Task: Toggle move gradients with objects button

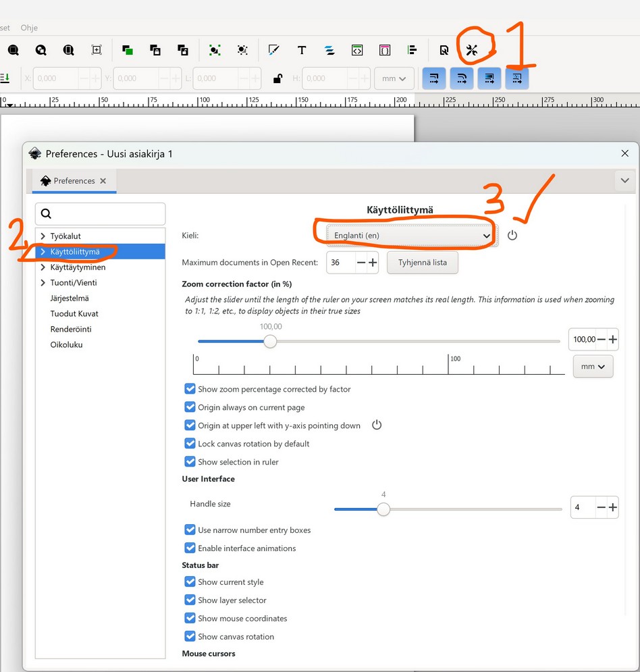Action: (489, 78)
